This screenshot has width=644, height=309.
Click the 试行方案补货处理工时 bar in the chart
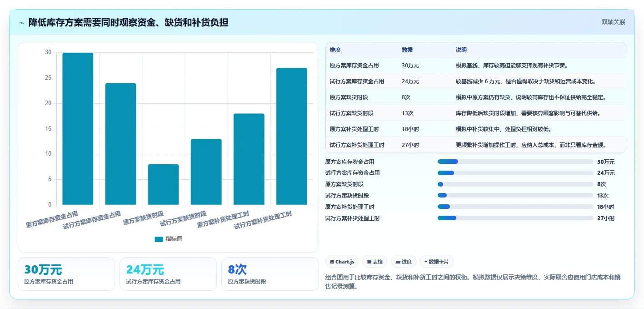pos(292,137)
